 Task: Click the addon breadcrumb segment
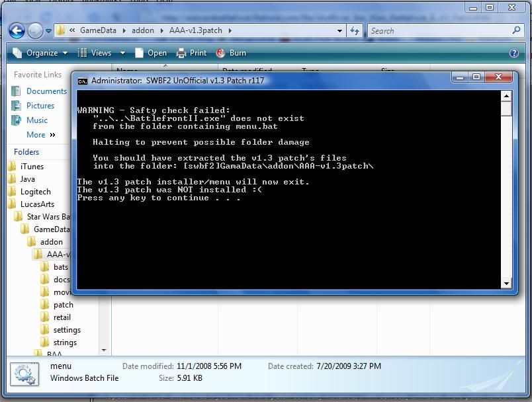[143, 30]
